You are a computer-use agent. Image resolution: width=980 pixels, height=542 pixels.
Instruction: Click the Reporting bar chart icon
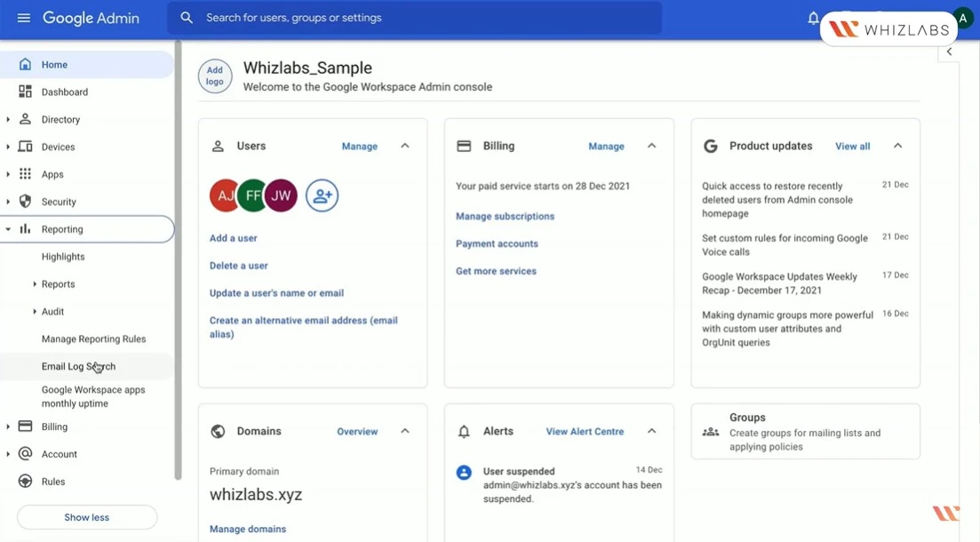(x=25, y=229)
